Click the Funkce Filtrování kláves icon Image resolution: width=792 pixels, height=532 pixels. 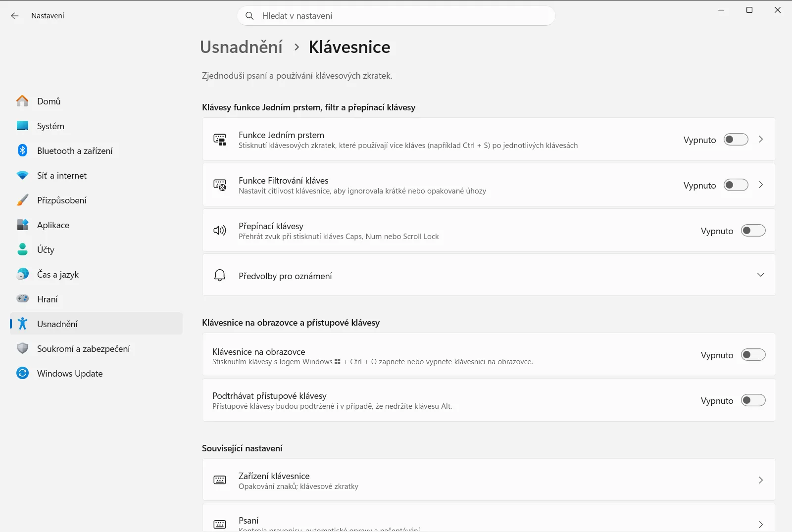pyautogui.click(x=220, y=185)
